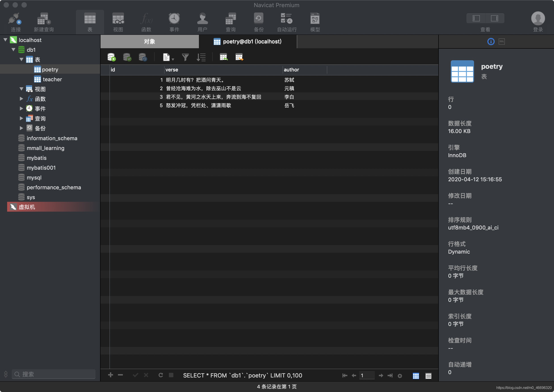Expand the 备份 backup tree node
Screen dimensions: 554x392
coord(21,128)
